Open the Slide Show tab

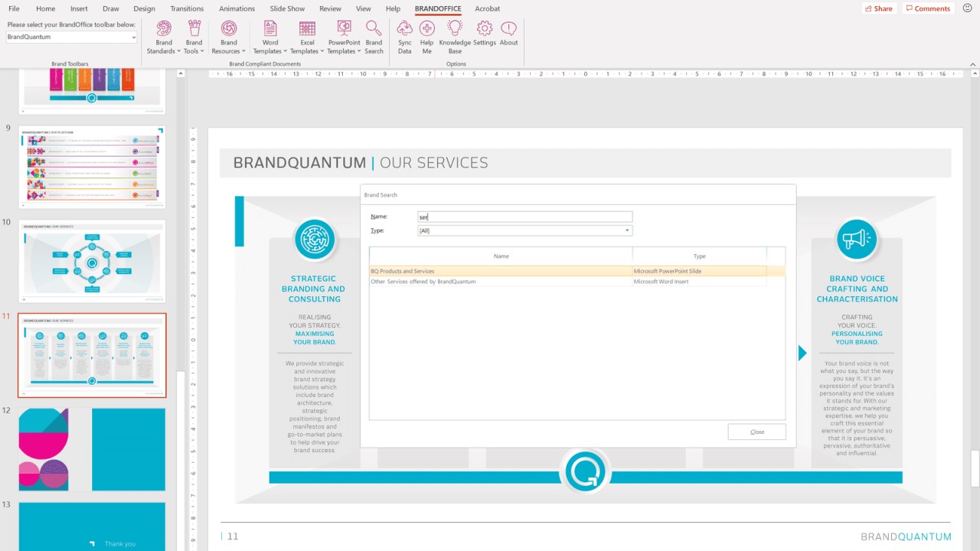pos(287,8)
